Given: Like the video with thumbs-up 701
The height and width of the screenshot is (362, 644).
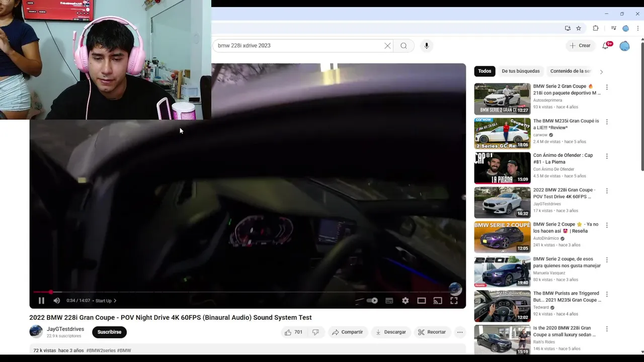Looking at the screenshot, I should coord(293,332).
